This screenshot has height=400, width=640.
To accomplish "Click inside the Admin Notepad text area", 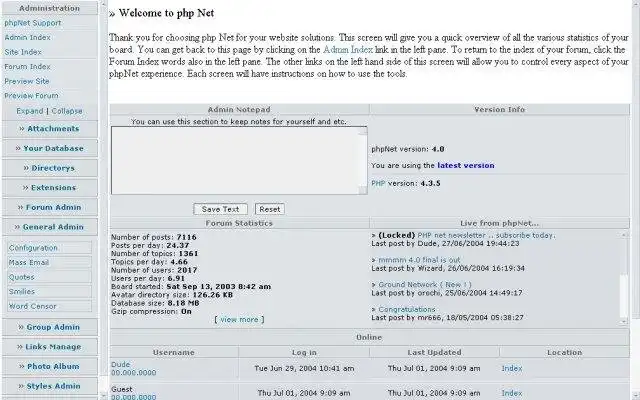I will 236,160.
